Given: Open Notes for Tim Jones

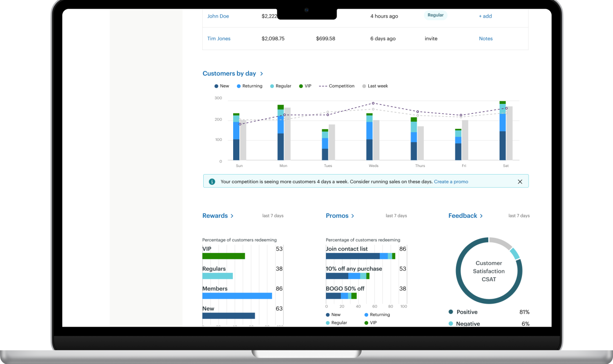Looking at the screenshot, I should pyautogui.click(x=486, y=39).
